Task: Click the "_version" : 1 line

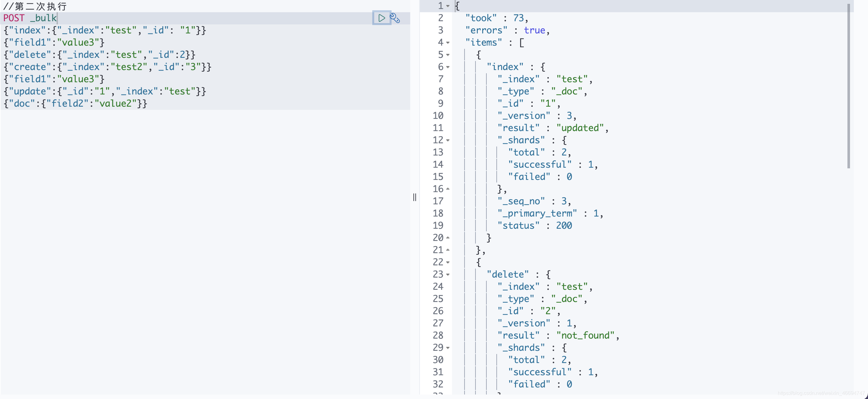Action: pyautogui.click(x=537, y=323)
